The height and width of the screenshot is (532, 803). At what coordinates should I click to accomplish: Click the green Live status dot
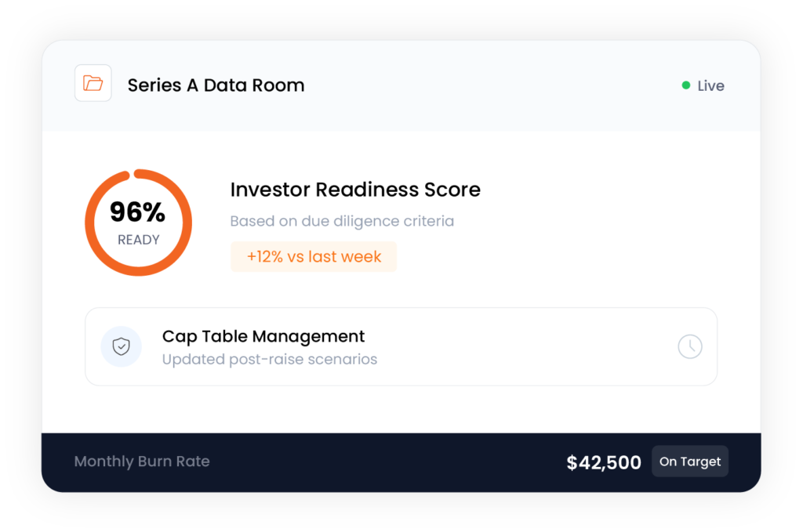coord(686,85)
